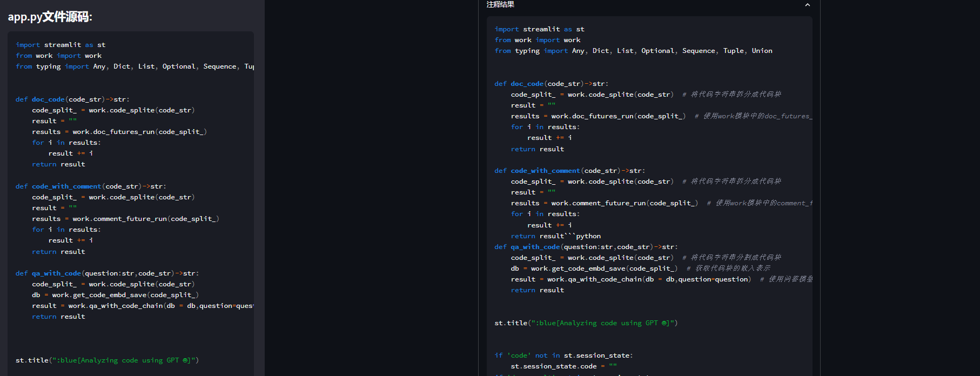Click 'def code_with_comment' line in annotated result block
This screenshot has height=376, width=980.
click(x=569, y=171)
